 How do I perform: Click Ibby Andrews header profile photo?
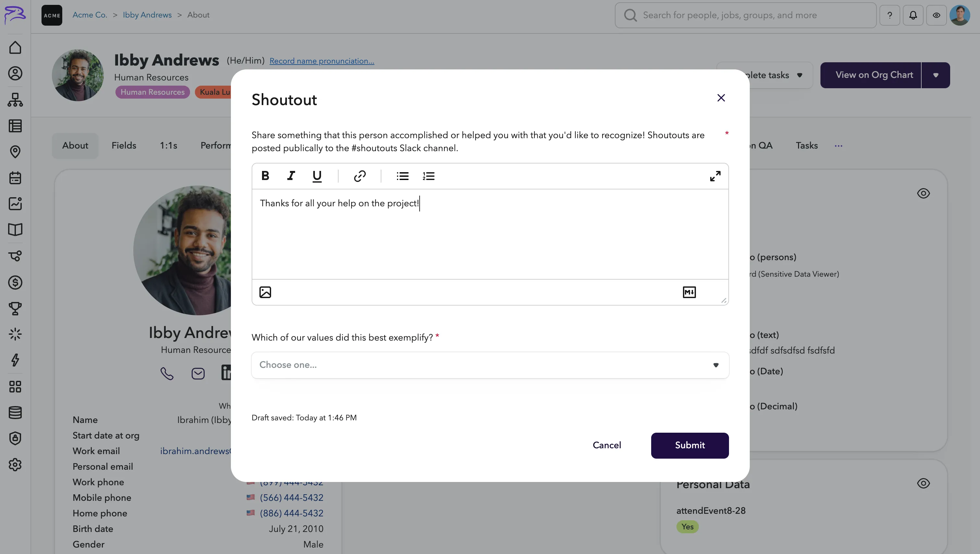[x=78, y=75]
